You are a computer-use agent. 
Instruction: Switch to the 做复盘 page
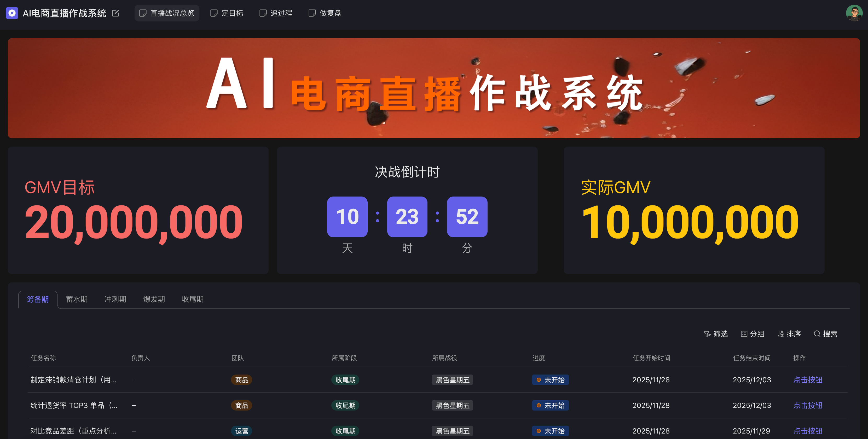click(x=325, y=13)
